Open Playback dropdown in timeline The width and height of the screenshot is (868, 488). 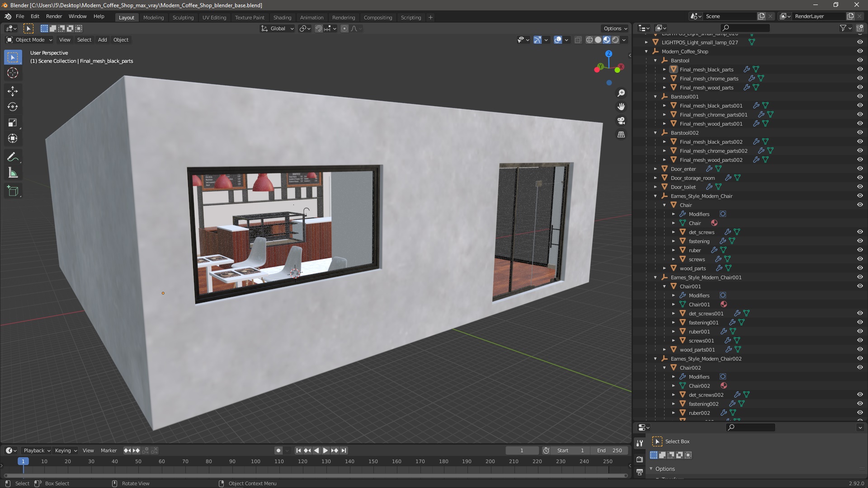click(37, 450)
